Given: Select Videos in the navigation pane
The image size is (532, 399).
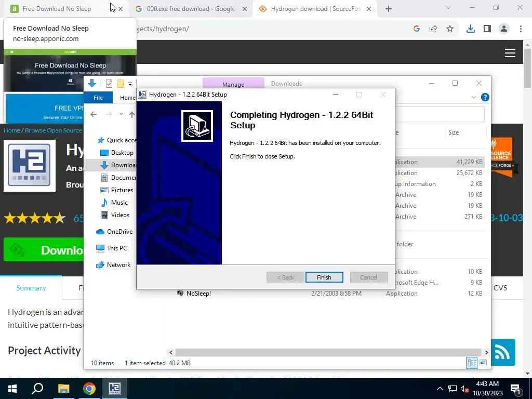Looking at the screenshot, I should click(115, 215).
